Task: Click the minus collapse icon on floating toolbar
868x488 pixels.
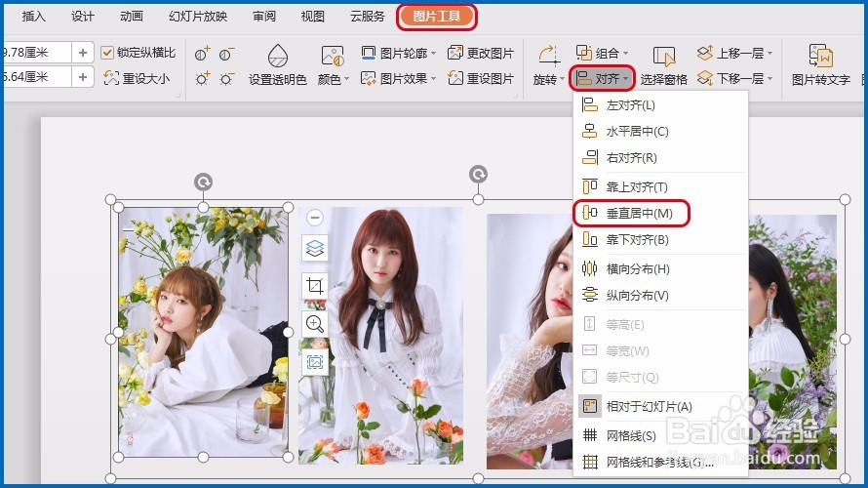Action: [x=315, y=218]
